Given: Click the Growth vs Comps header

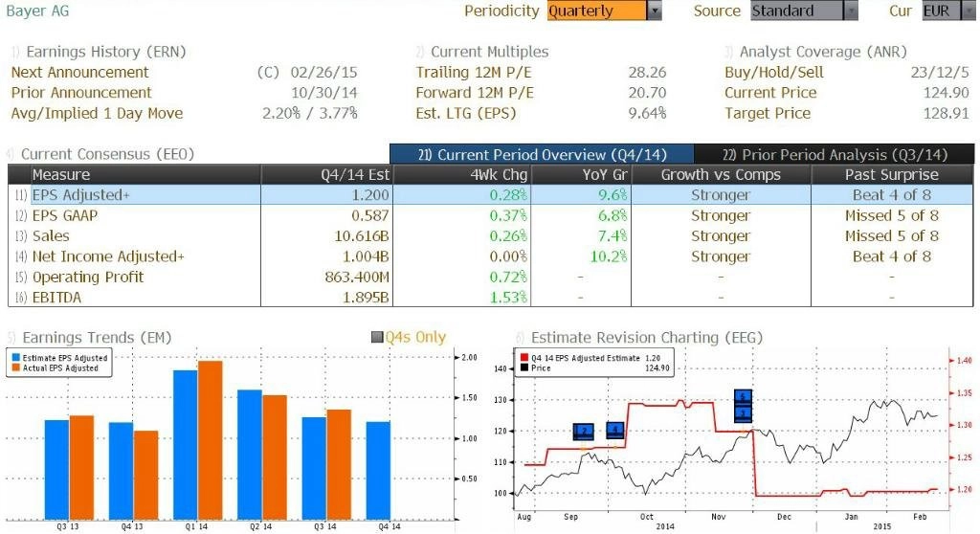Looking at the screenshot, I should tap(722, 174).
